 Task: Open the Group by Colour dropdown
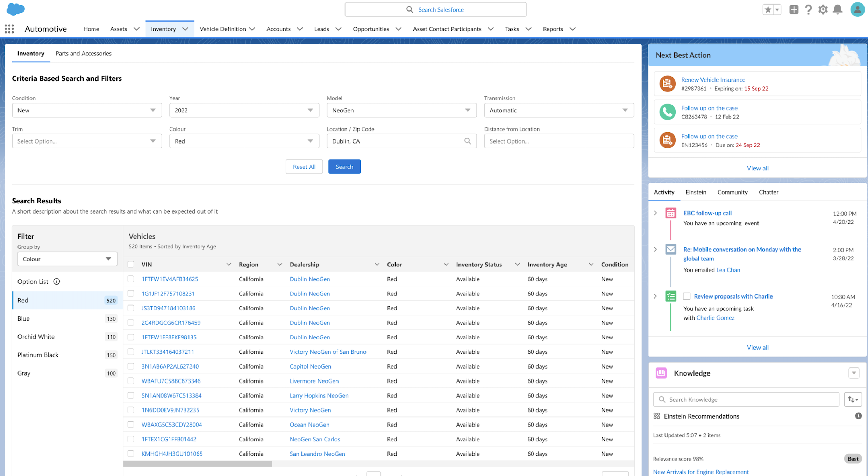click(67, 259)
